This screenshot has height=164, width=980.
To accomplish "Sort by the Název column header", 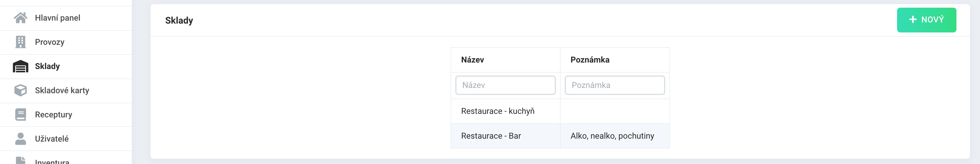I will pos(472,60).
